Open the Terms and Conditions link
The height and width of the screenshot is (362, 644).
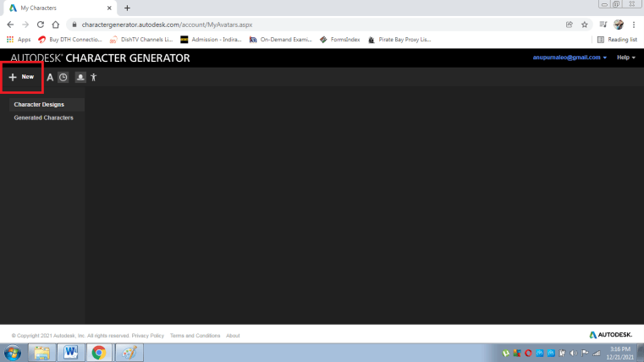pos(195,336)
